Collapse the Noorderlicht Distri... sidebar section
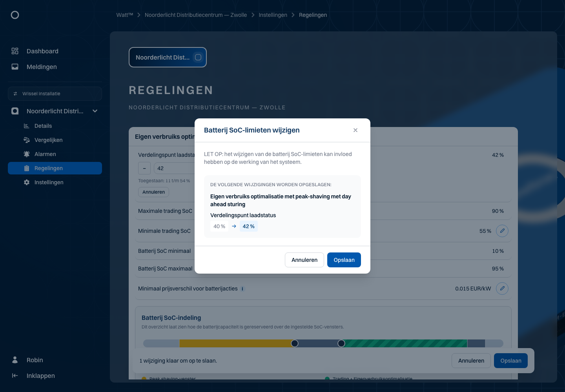Viewport: 565px width, 392px height. (95, 111)
